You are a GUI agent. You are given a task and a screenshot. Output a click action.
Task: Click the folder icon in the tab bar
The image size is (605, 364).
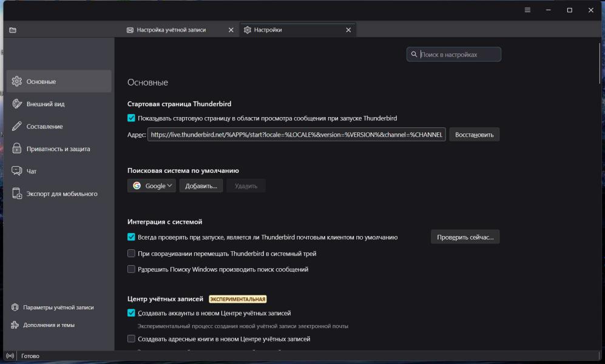point(13,30)
